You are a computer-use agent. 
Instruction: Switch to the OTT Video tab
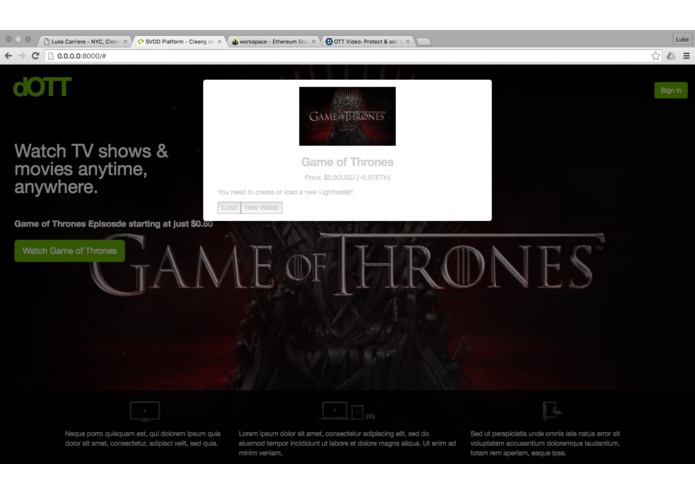click(x=367, y=42)
